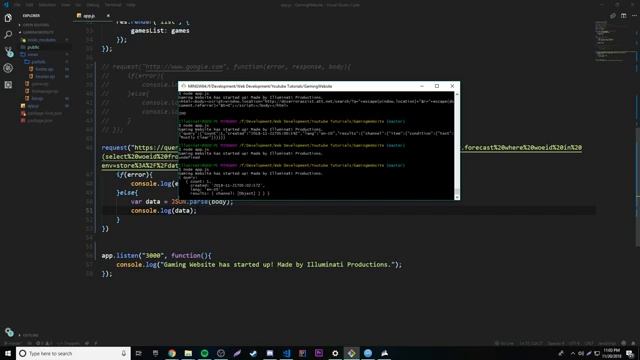
Task: Click the Split Editor icon
Action: (x=623, y=16)
